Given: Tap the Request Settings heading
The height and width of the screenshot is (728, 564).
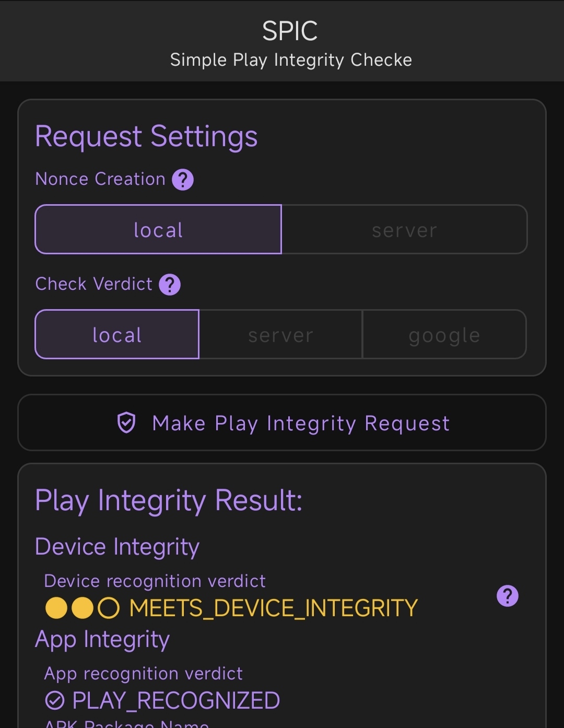Looking at the screenshot, I should pyautogui.click(x=146, y=137).
